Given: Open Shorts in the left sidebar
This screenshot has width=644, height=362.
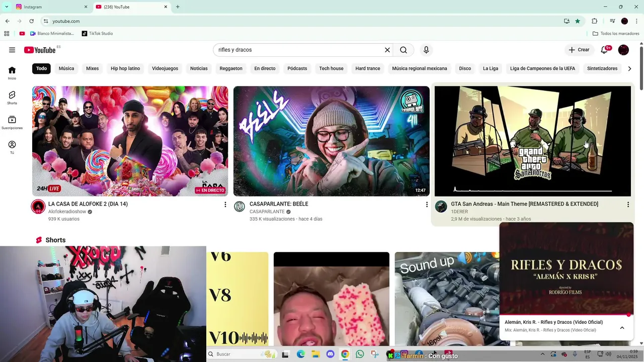Looking at the screenshot, I should [x=12, y=98].
